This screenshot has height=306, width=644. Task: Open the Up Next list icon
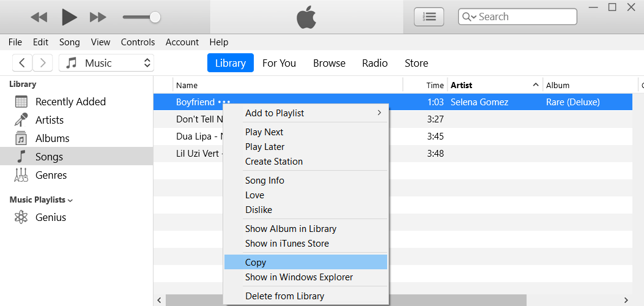point(429,17)
